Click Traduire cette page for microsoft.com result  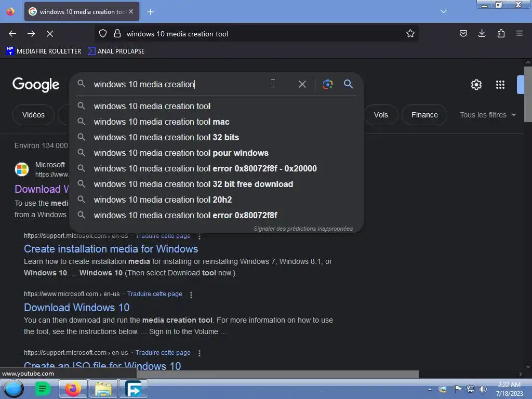pos(155,294)
